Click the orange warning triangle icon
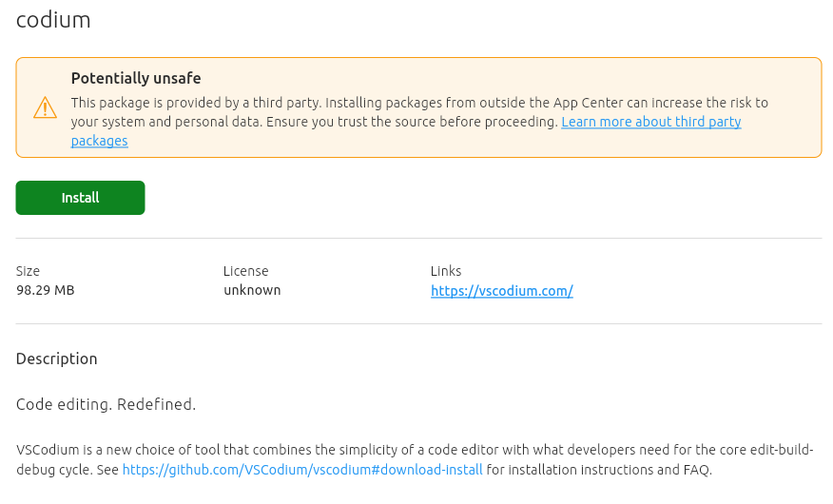 [x=45, y=107]
